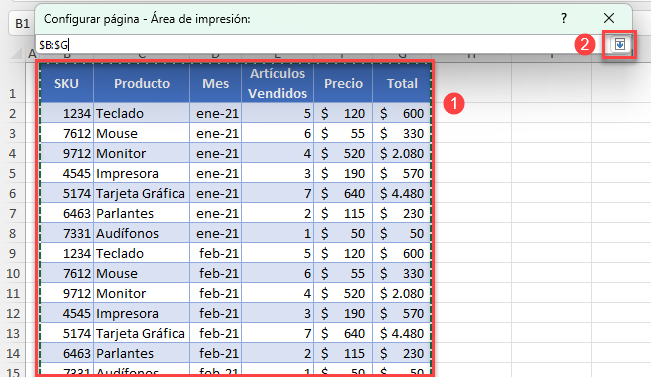This screenshot has width=651, height=377.
Task: Select SKU 6463 in row 7
Action: click(67, 213)
